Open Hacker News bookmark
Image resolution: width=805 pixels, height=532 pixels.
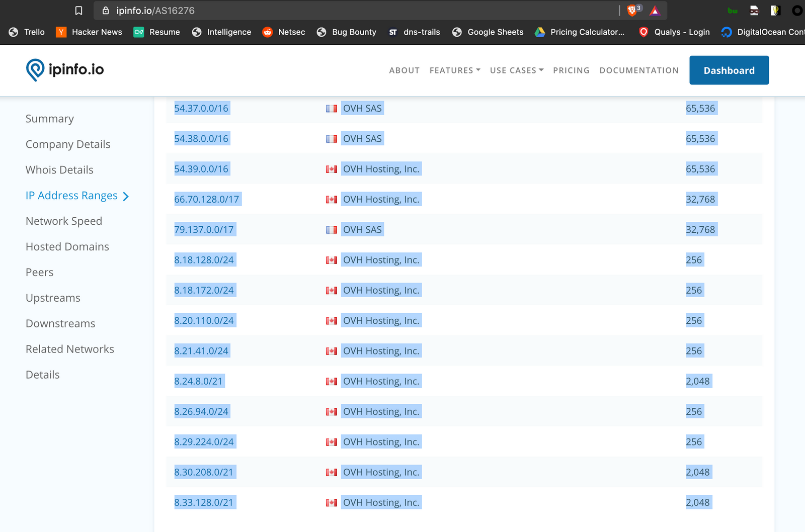pyautogui.click(x=89, y=32)
